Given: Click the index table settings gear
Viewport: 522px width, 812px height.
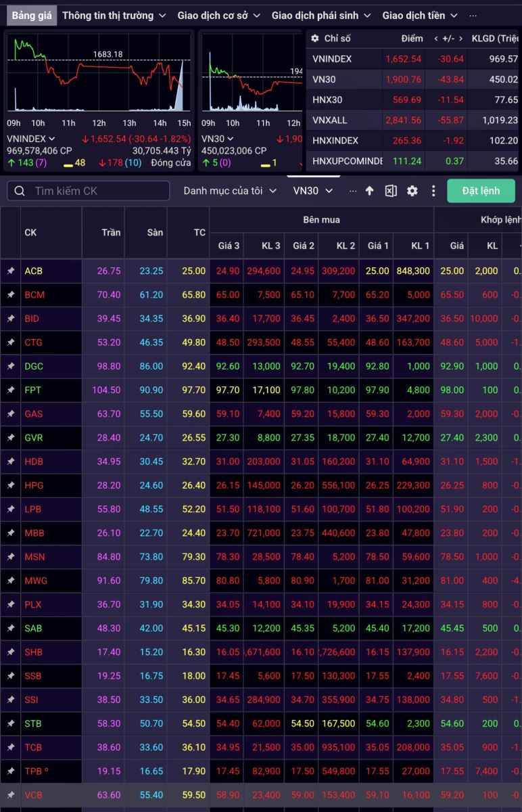Looking at the screenshot, I should pyautogui.click(x=315, y=39).
